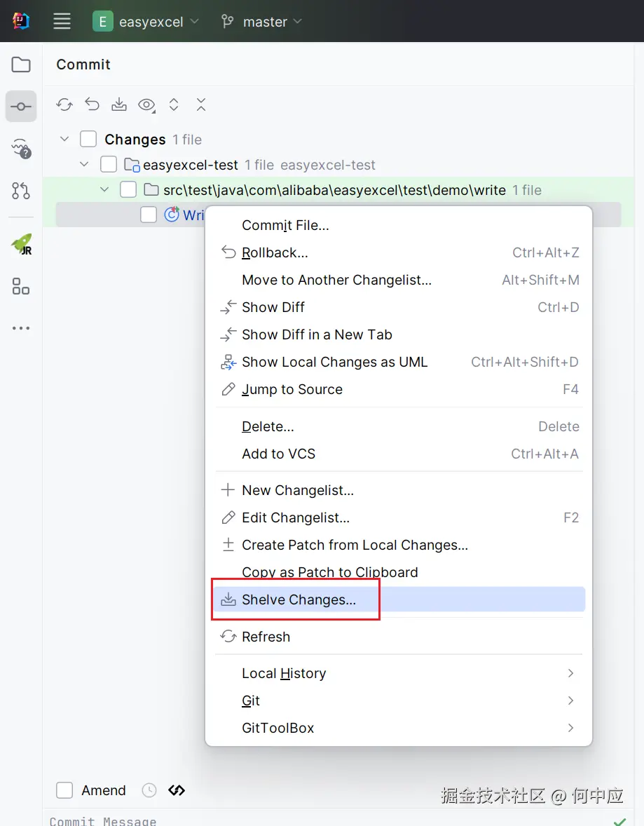Viewport: 644px width, 826px height.
Task: Toggle the Changes root checkbox
Action: click(88, 139)
